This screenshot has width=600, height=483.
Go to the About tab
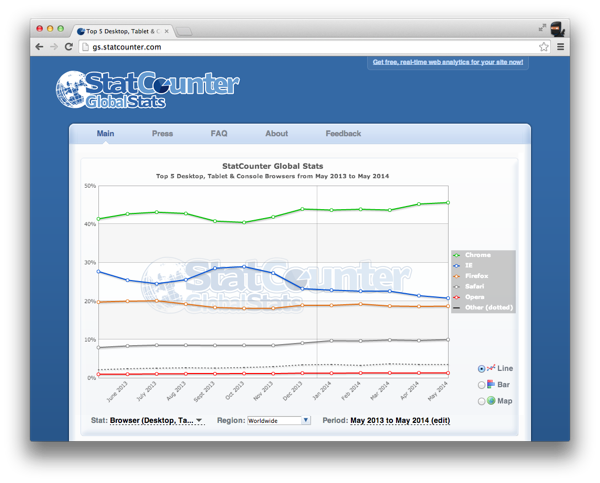click(x=277, y=134)
